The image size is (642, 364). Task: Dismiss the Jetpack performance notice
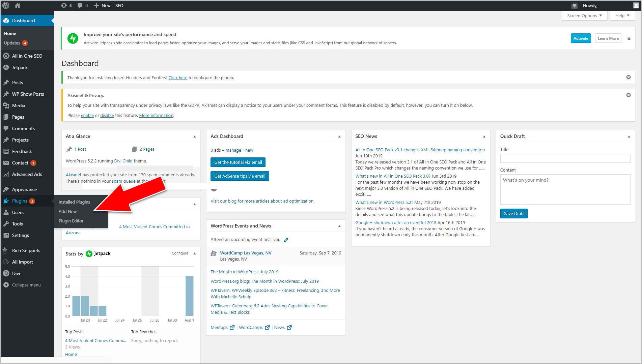tap(629, 39)
